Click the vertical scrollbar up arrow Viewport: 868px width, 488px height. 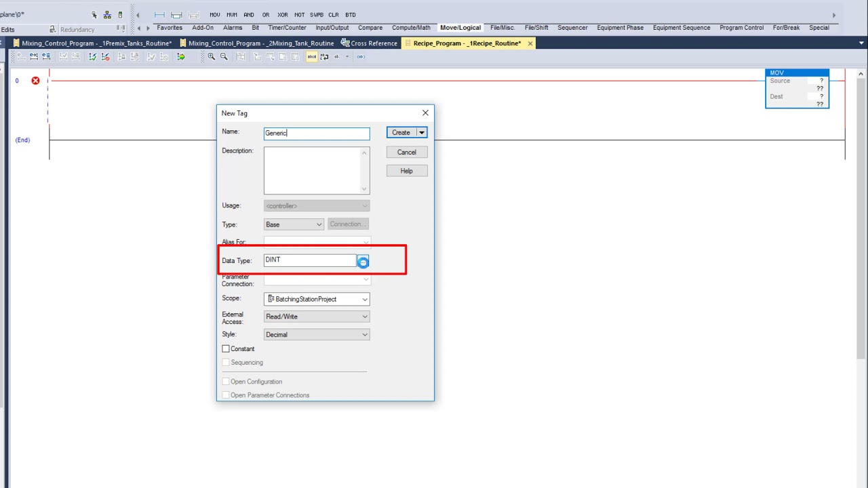pyautogui.click(x=861, y=74)
